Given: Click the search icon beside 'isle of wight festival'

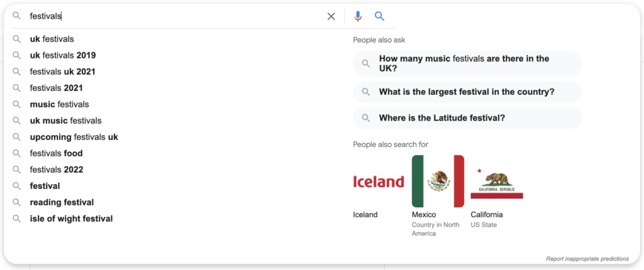Looking at the screenshot, I should click(x=16, y=219).
